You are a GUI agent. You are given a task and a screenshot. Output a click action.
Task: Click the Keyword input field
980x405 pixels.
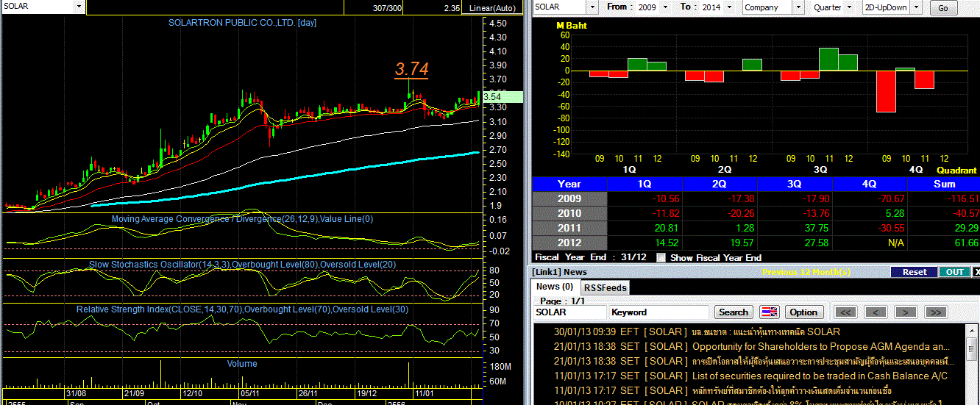tap(659, 312)
